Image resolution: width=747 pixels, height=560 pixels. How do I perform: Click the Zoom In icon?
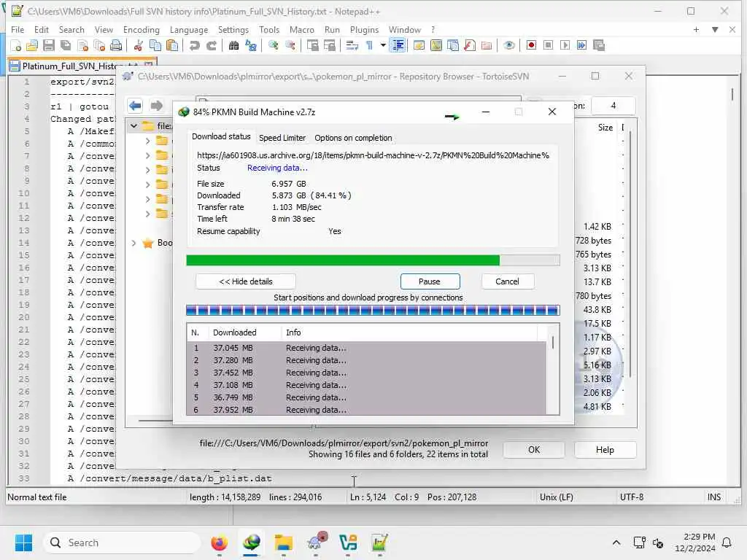[x=273, y=46]
